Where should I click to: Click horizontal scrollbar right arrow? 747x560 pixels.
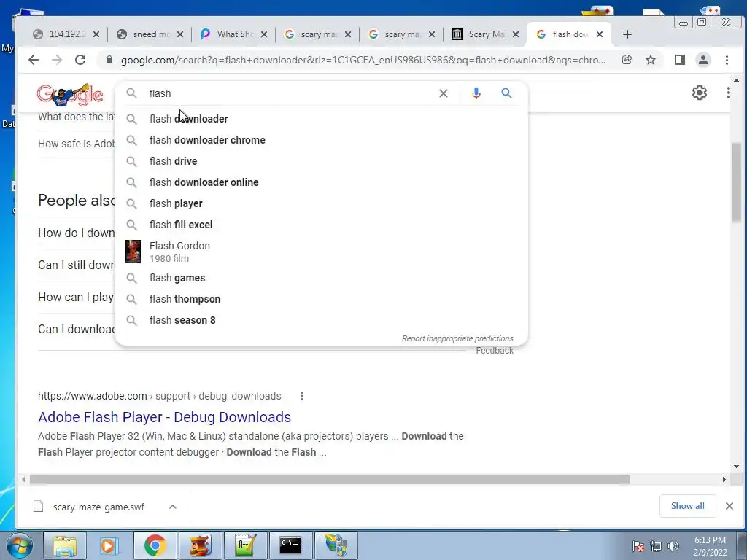click(724, 480)
